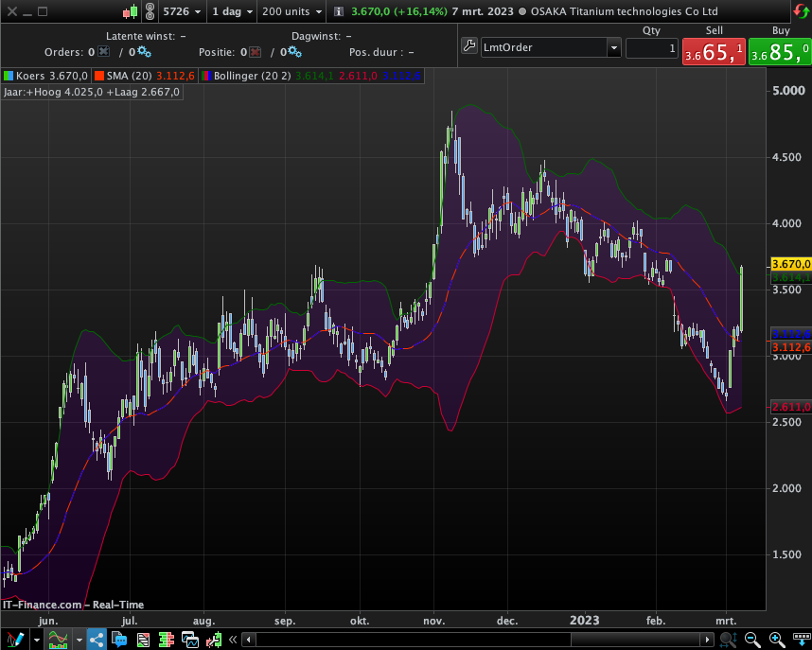
Task: Zoom in with the plus magnifier
Action: tap(777, 640)
